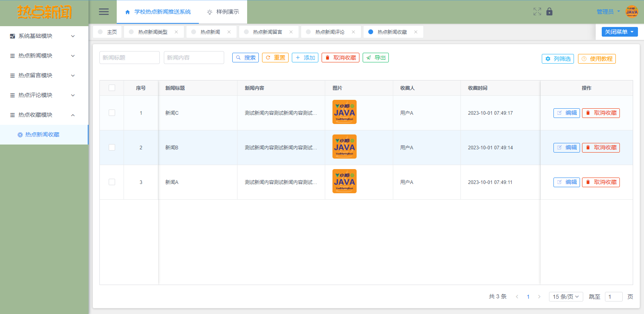Close the 热点新闻留言 tab

tap(291, 32)
